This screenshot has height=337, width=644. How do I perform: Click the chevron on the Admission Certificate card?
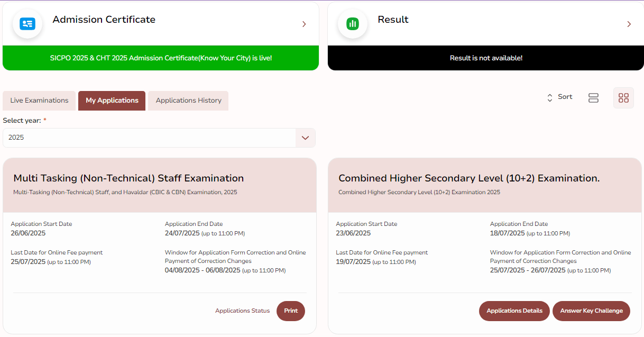pos(304,24)
